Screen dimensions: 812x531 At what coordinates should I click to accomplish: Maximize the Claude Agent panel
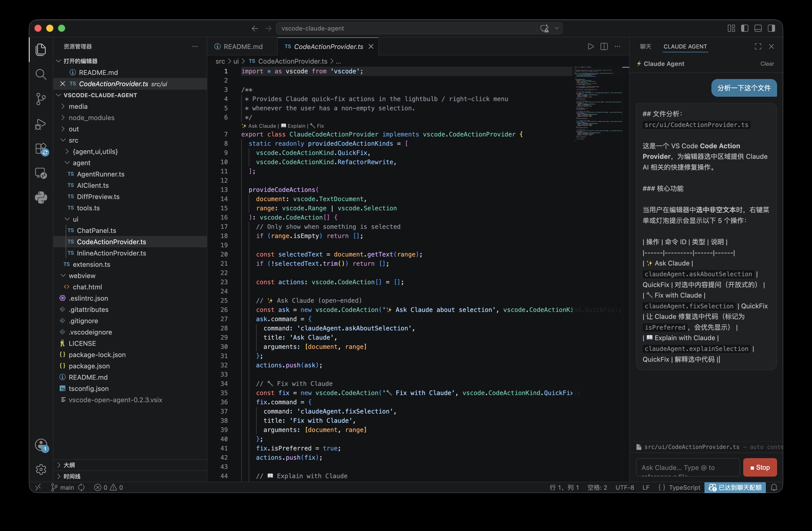pos(758,46)
